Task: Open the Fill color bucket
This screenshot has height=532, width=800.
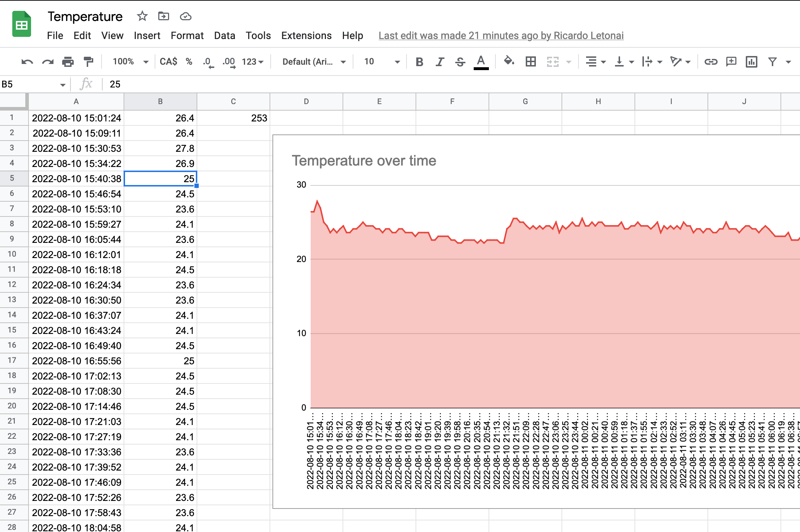Action: 509,61
